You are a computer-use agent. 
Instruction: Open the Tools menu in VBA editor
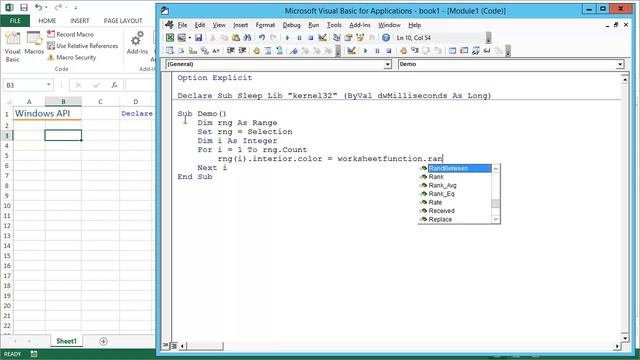(x=334, y=25)
